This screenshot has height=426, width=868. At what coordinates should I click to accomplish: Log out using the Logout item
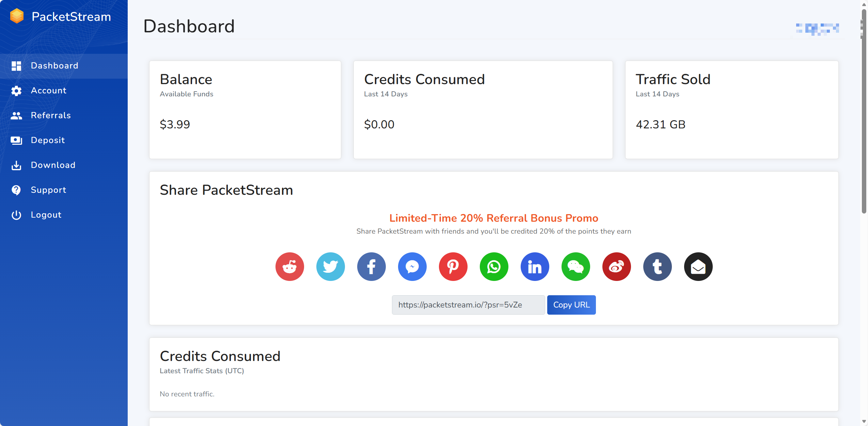point(46,215)
